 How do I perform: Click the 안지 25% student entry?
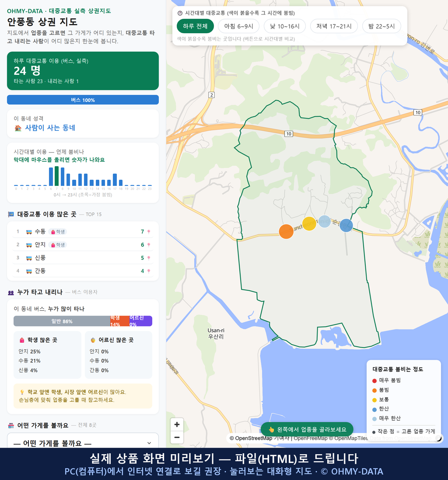29,351
